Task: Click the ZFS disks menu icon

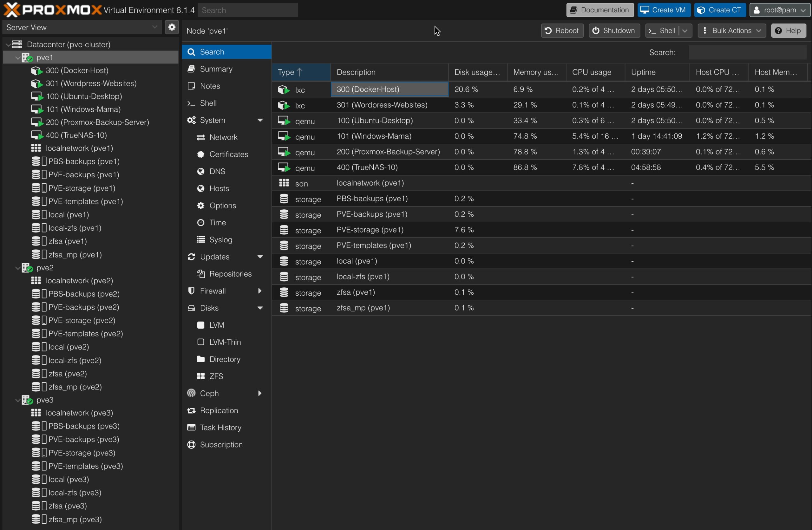Action: point(200,376)
